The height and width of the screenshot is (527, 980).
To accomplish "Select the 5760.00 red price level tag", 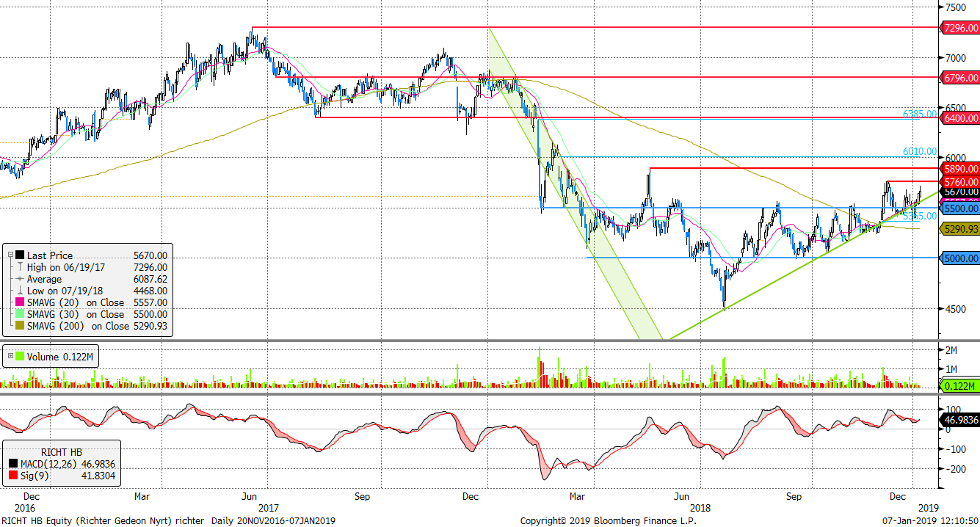I will (961, 181).
